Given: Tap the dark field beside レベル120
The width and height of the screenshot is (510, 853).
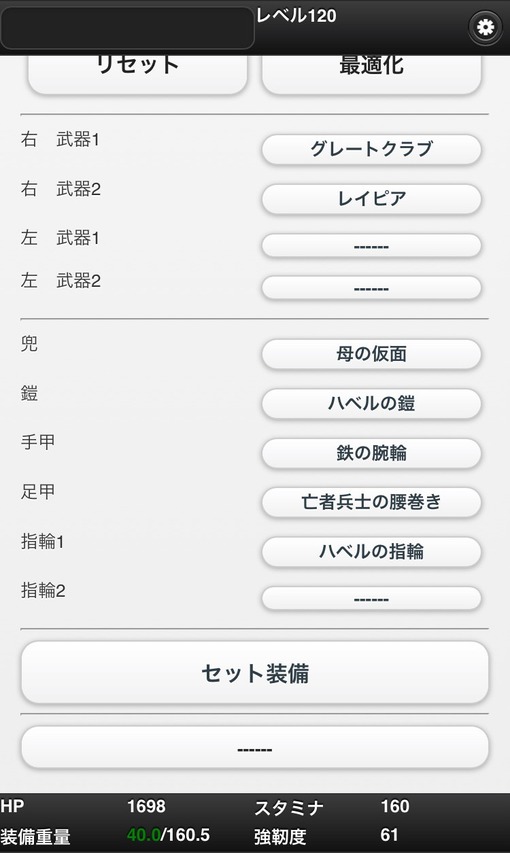Looking at the screenshot, I should (x=127, y=28).
